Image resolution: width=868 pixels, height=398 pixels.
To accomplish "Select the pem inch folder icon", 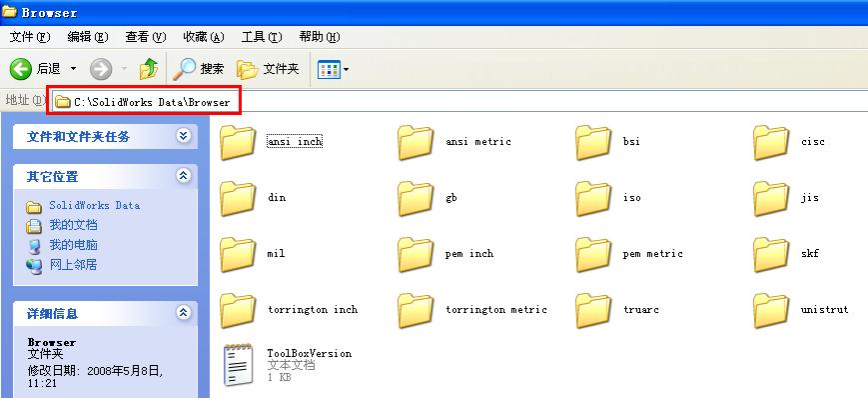I will point(416,254).
